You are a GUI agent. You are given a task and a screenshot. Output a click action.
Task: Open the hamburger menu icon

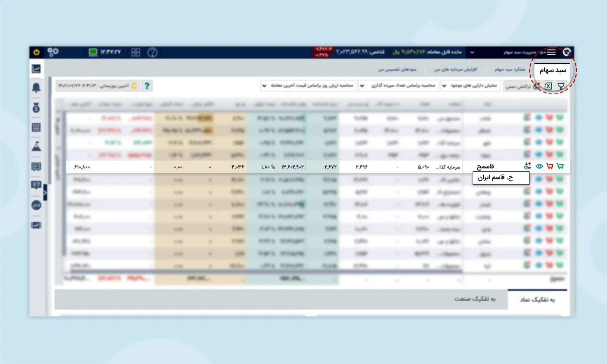click(x=551, y=52)
